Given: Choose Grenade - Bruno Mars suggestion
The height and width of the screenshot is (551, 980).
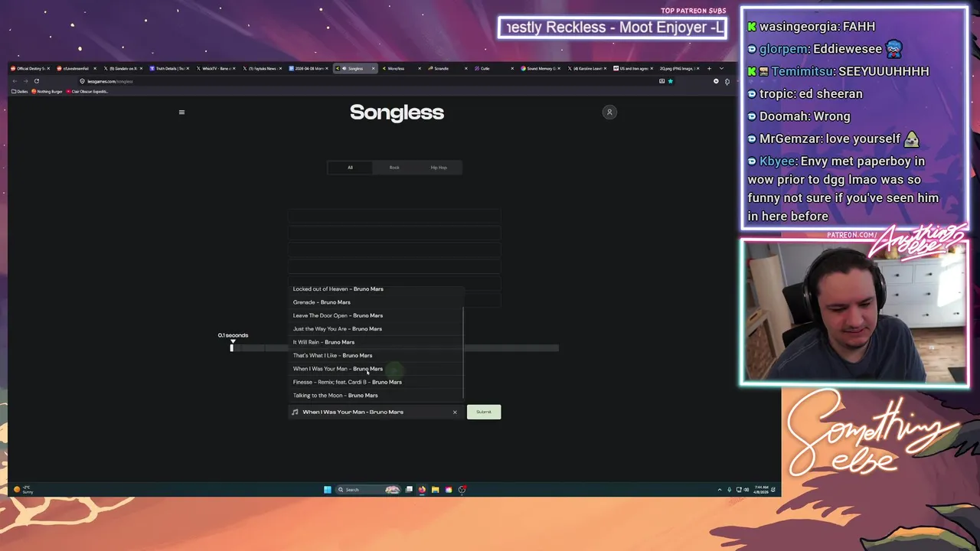Looking at the screenshot, I should [x=376, y=302].
